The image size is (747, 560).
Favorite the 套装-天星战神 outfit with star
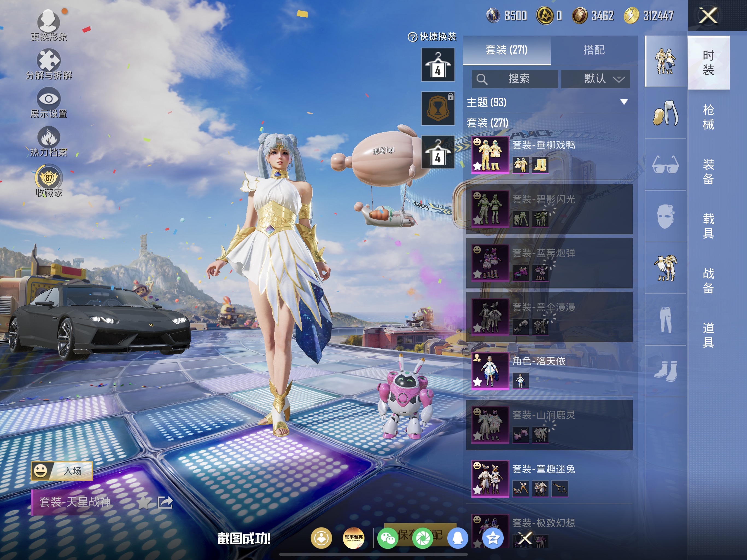[144, 503]
